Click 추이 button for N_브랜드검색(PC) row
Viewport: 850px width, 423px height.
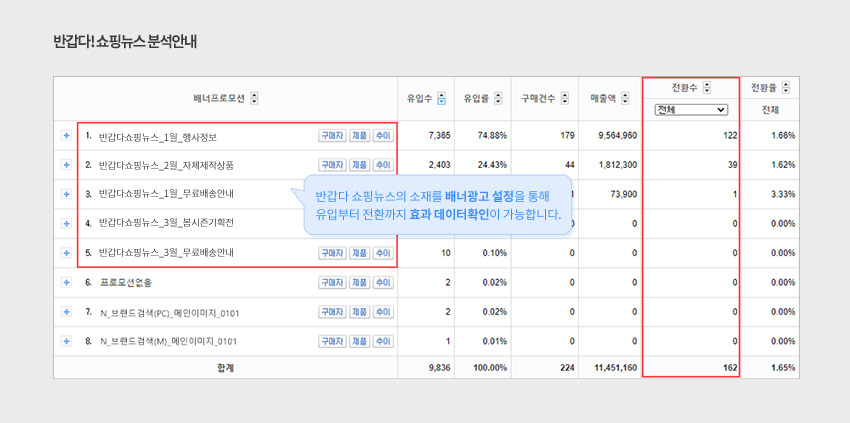point(383,312)
